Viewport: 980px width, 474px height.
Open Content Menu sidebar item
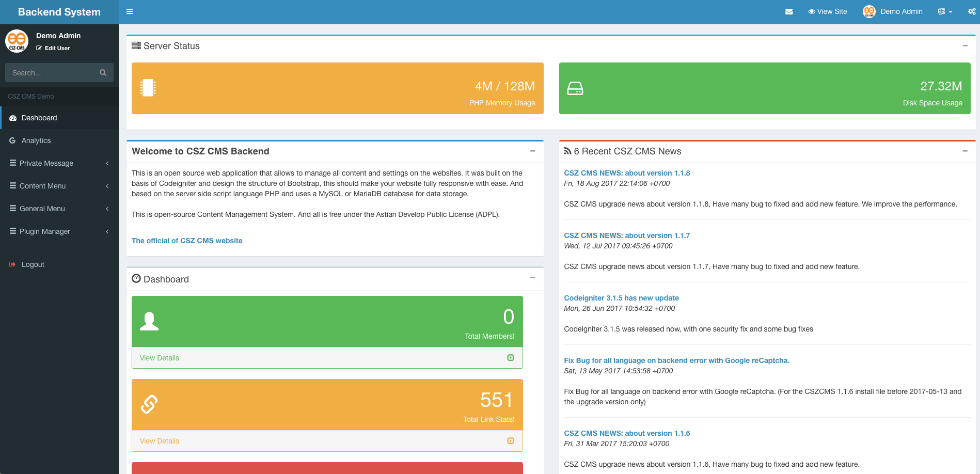pyautogui.click(x=59, y=186)
